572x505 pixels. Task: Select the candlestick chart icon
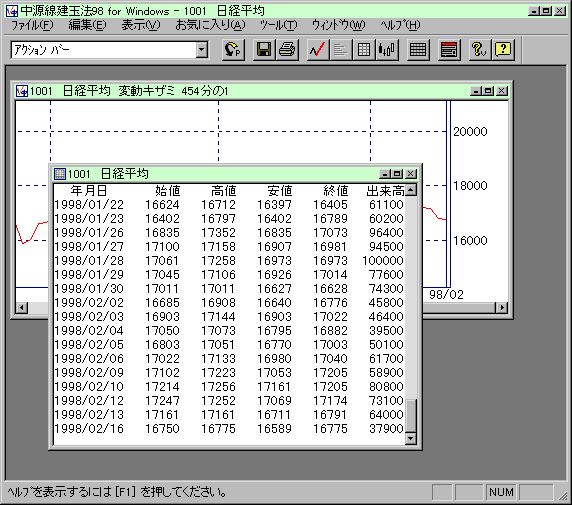[387, 49]
